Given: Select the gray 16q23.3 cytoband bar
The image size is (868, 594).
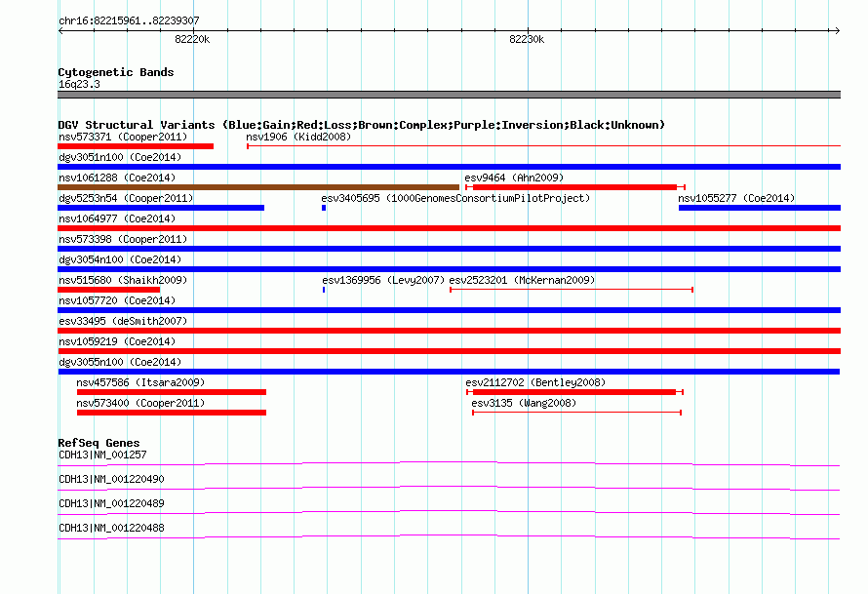Looking at the screenshot, I should coord(449,95).
